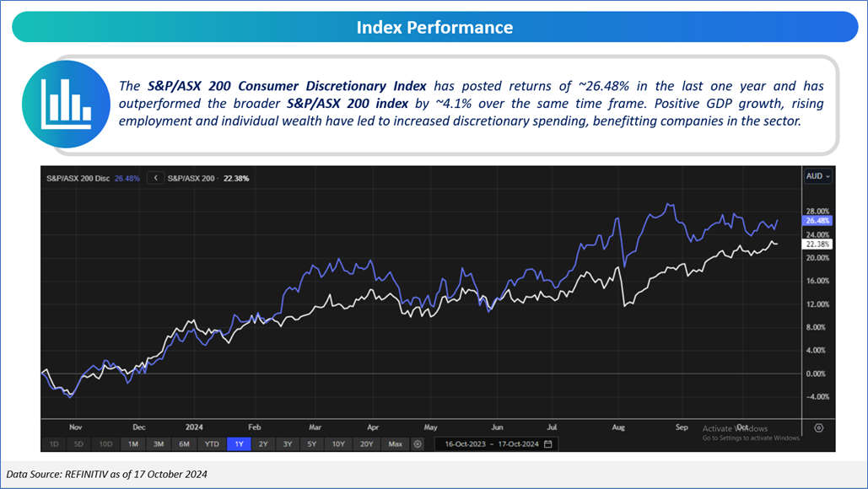Set chart range to 10Y

[x=338, y=444]
